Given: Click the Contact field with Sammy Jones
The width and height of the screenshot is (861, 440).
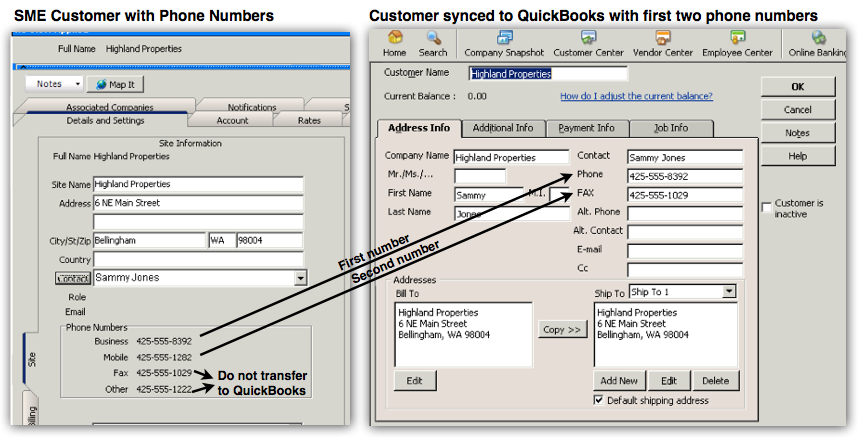Looking at the screenshot, I should click(x=685, y=158).
